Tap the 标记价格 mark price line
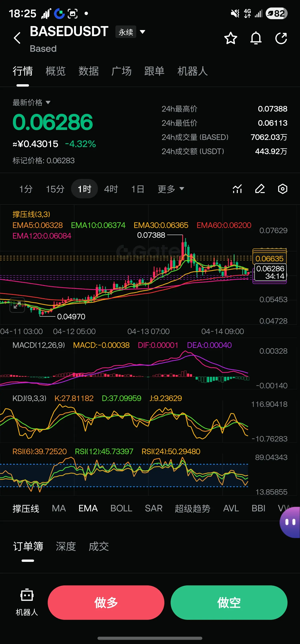The width and height of the screenshot is (300, 644). click(44, 161)
